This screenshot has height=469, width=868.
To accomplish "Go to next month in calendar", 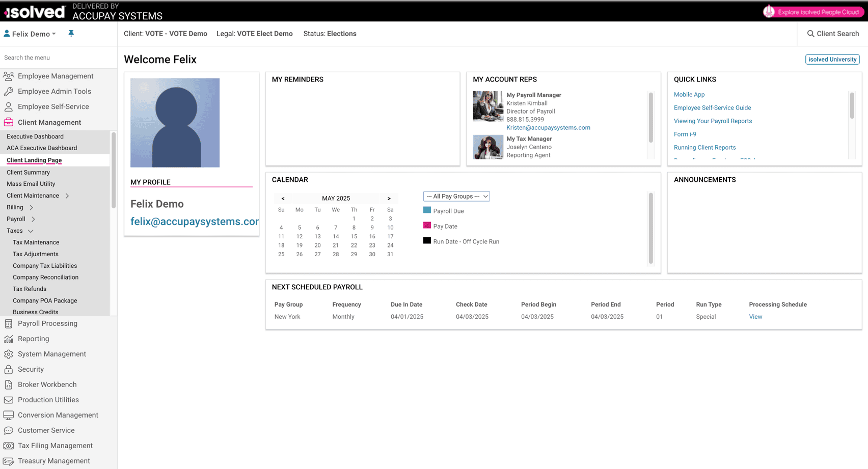I will (x=389, y=199).
